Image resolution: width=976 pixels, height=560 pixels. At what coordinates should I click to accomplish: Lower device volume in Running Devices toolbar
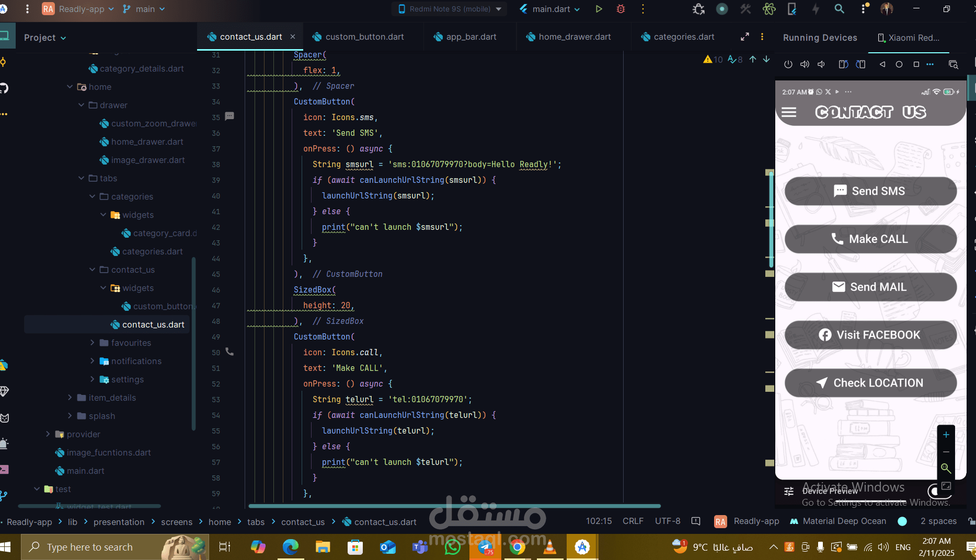(821, 64)
